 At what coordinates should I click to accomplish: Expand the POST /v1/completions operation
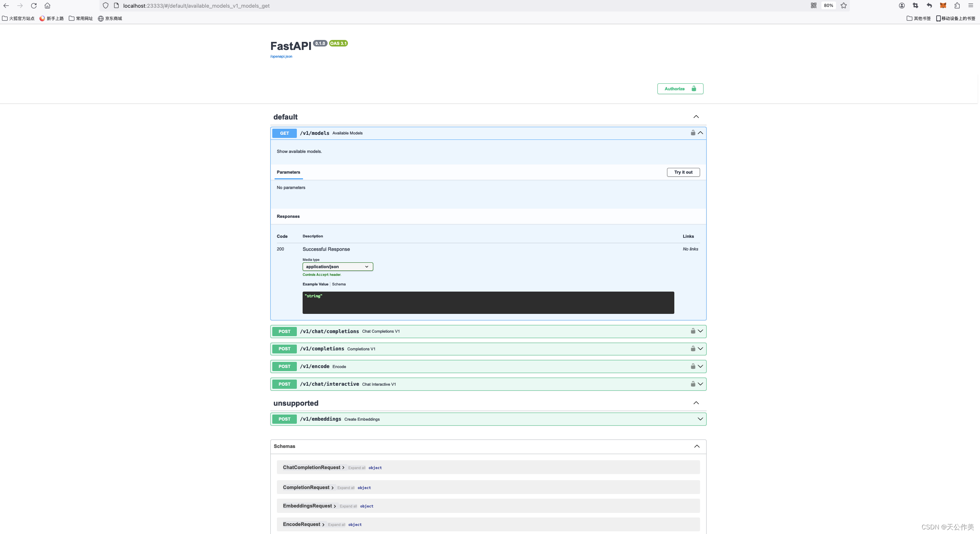click(x=700, y=349)
